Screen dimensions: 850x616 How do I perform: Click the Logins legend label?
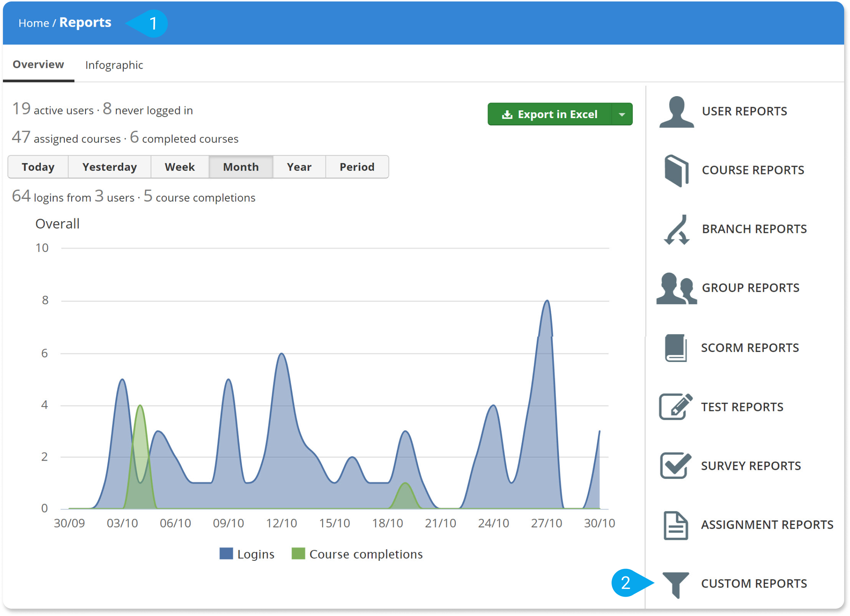256,554
